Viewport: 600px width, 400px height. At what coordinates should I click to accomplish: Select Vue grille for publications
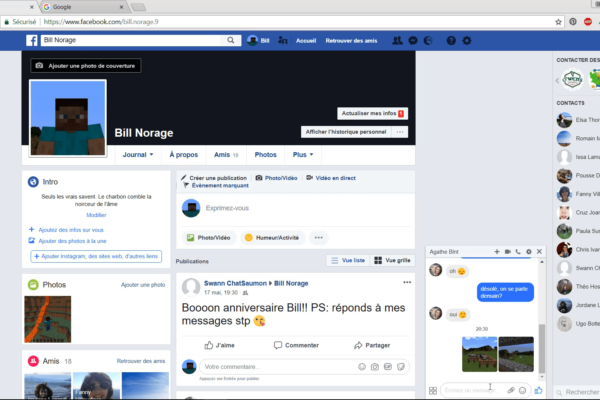pyautogui.click(x=392, y=260)
